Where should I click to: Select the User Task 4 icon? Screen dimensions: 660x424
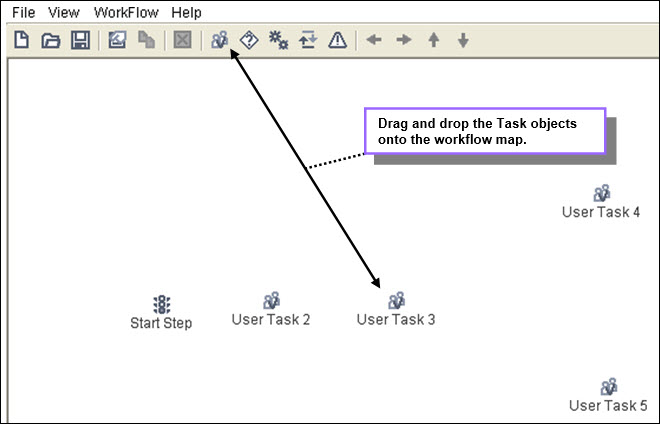pos(602,193)
